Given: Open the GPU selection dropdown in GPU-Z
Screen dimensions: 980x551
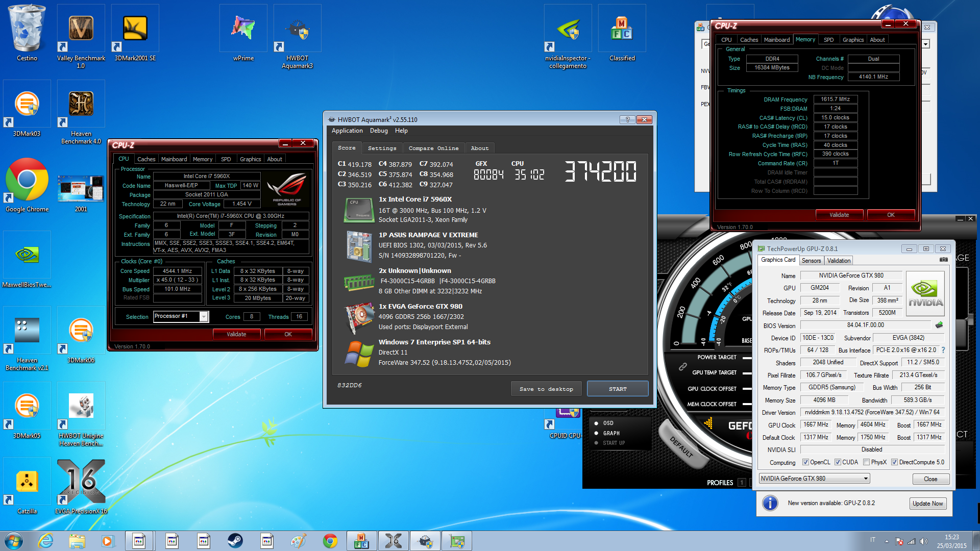Looking at the screenshot, I should point(814,479).
